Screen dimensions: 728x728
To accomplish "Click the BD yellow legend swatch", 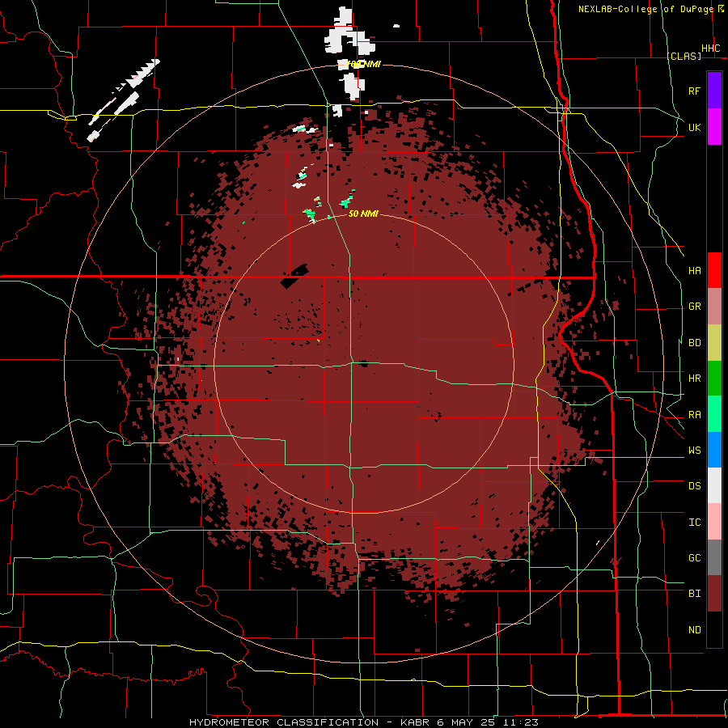I will (714, 343).
